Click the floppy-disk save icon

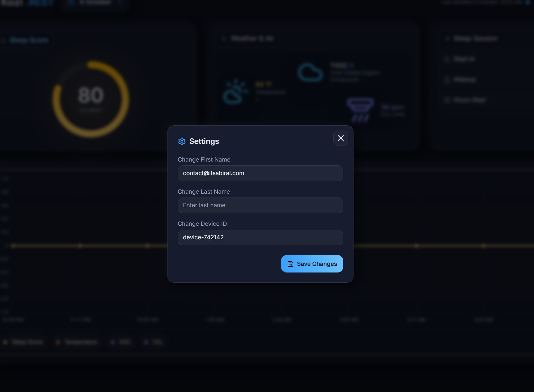point(290,264)
